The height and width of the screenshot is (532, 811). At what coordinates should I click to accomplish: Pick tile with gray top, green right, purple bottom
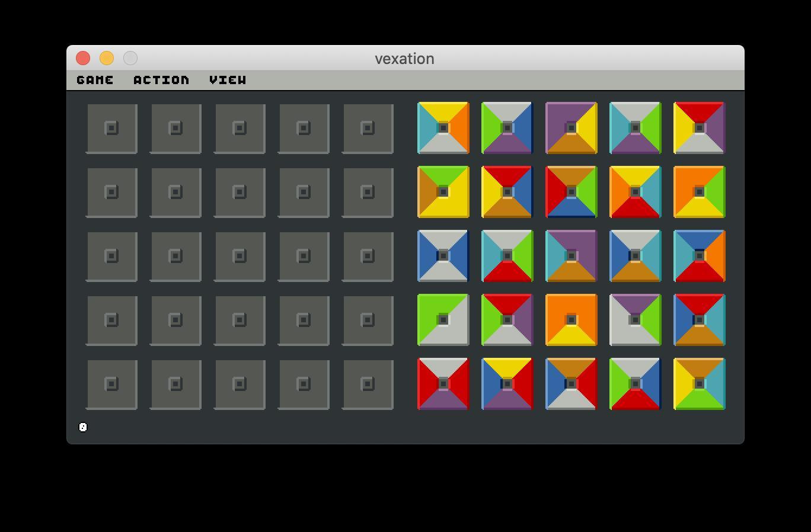point(636,128)
